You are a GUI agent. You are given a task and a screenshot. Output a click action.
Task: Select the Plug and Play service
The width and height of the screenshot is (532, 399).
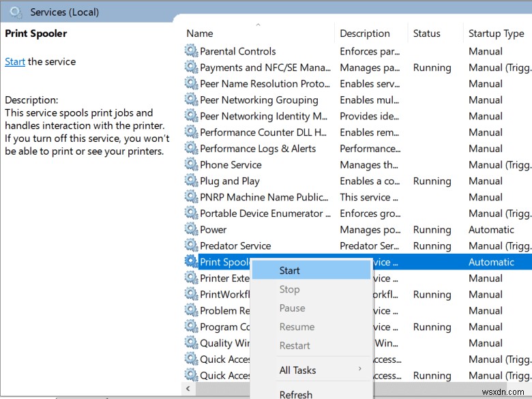coord(230,181)
